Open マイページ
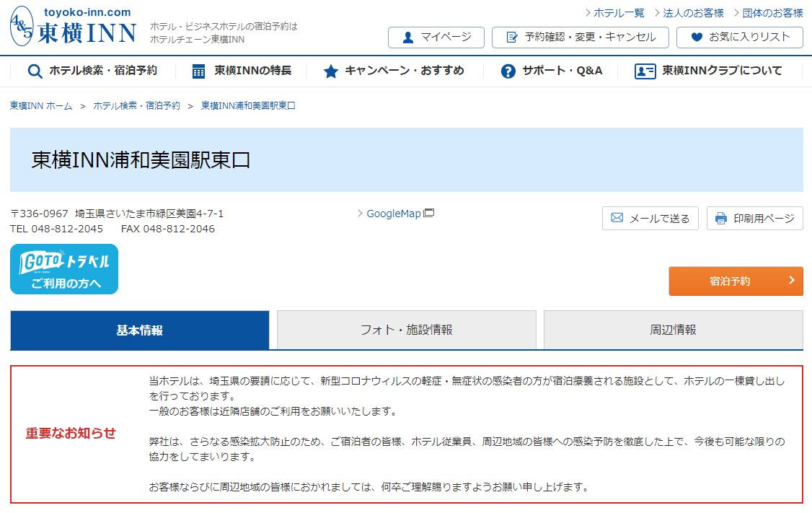 [x=436, y=38]
